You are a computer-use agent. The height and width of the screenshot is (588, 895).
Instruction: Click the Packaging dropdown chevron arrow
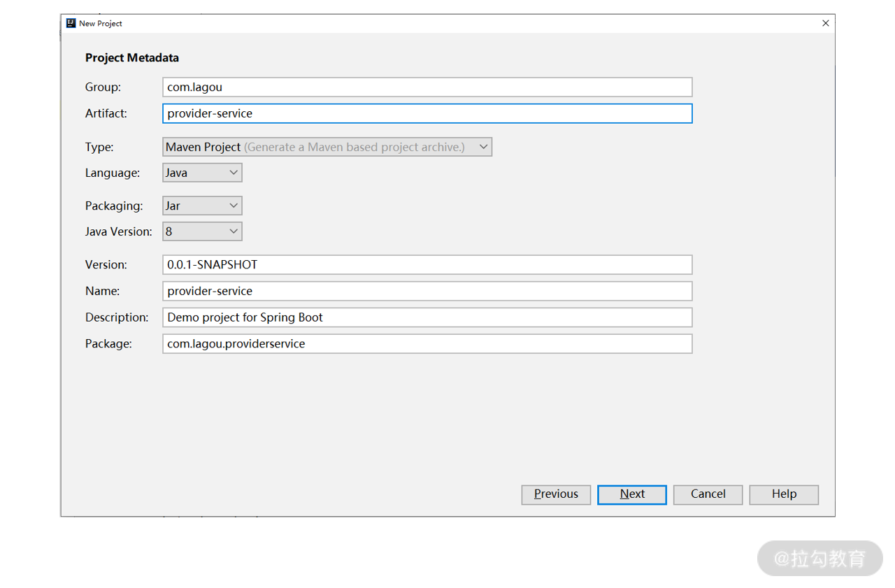(x=234, y=206)
